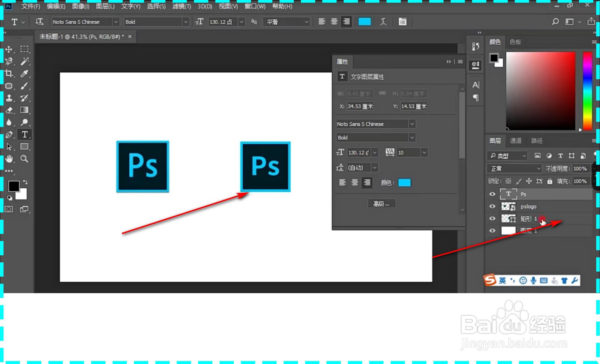Select the Eyedropper tool

point(24,73)
